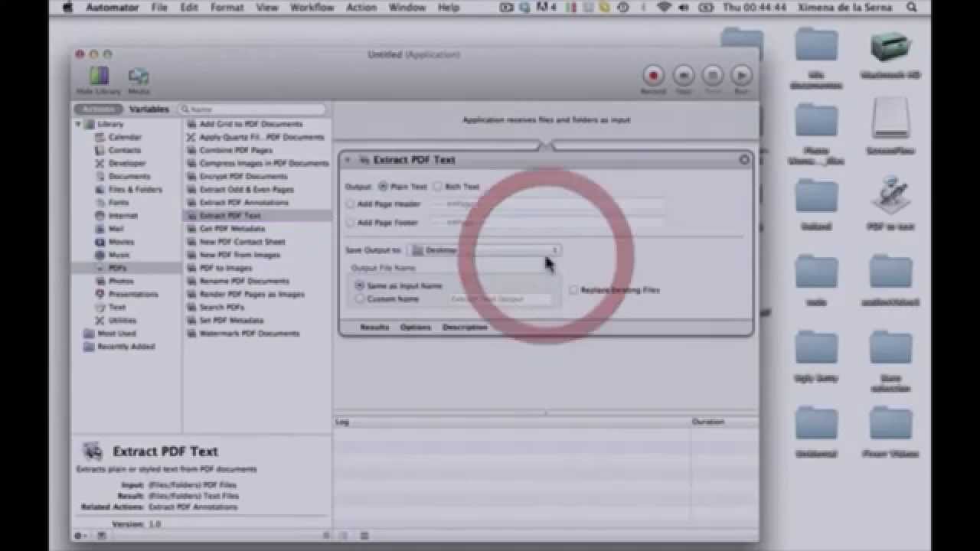Image resolution: width=980 pixels, height=551 pixels.
Task: Open the Save Output to Desktop dropdown
Action: coord(484,250)
